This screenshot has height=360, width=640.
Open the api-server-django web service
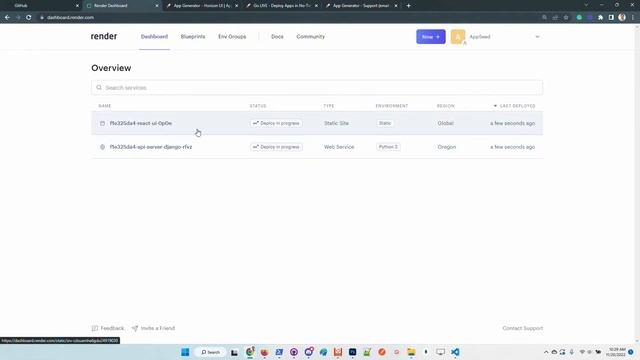(151, 147)
